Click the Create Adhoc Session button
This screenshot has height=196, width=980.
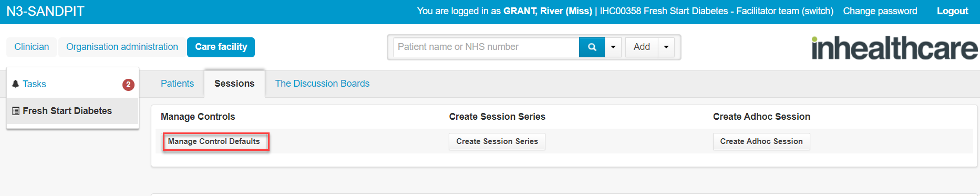coord(761,141)
